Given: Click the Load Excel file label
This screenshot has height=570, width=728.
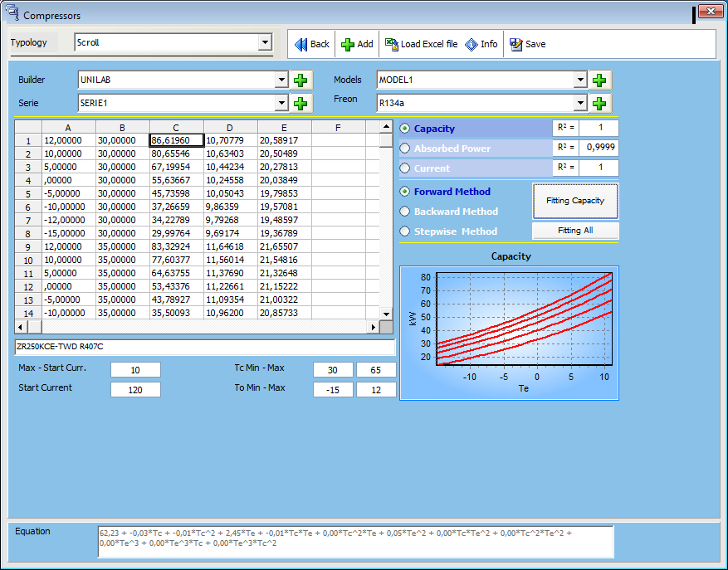Looking at the screenshot, I should pos(429,44).
